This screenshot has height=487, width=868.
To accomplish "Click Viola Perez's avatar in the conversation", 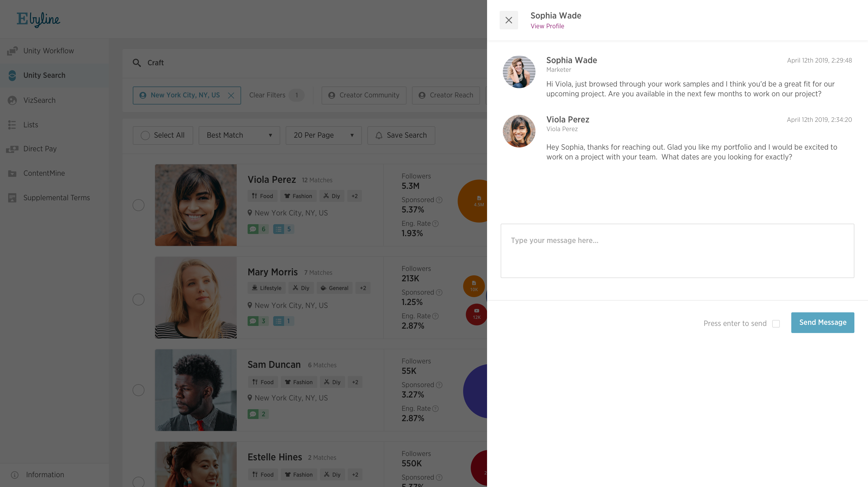I will (x=519, y=131).
